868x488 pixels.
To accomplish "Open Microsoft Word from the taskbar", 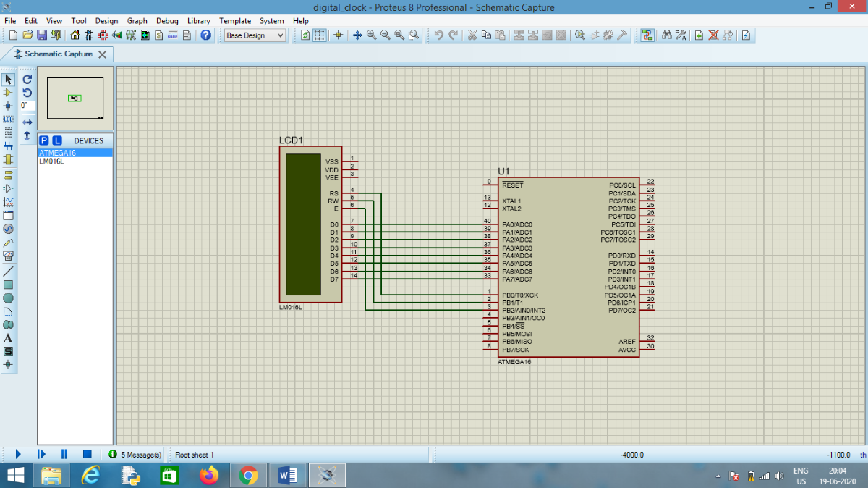I will pos(287,476).
